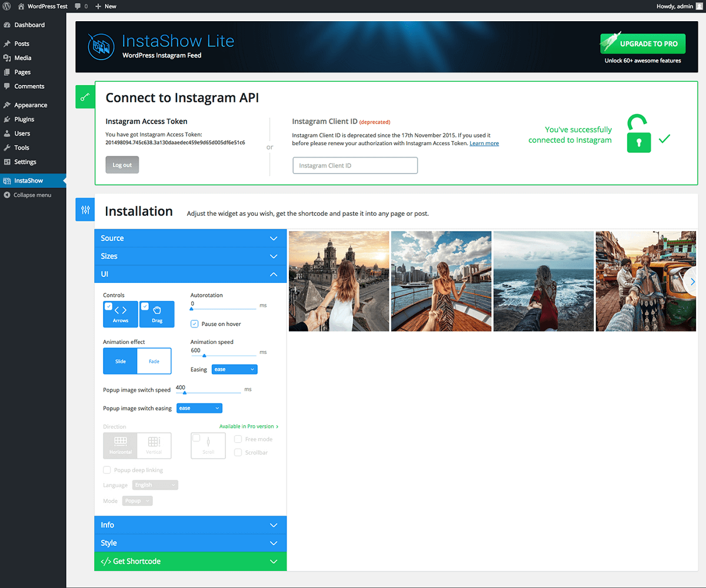
Task: Toggle the Arrows control option
Action: pos(121,314)
